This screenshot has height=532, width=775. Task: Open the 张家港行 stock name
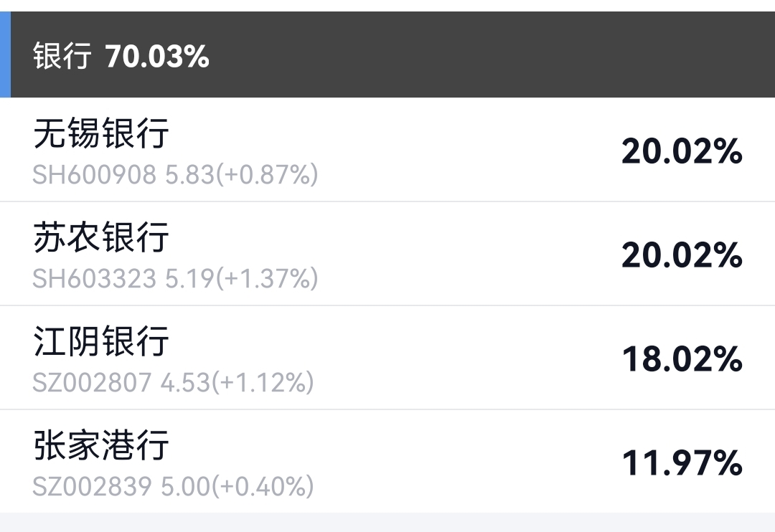[x=101, y=445]
